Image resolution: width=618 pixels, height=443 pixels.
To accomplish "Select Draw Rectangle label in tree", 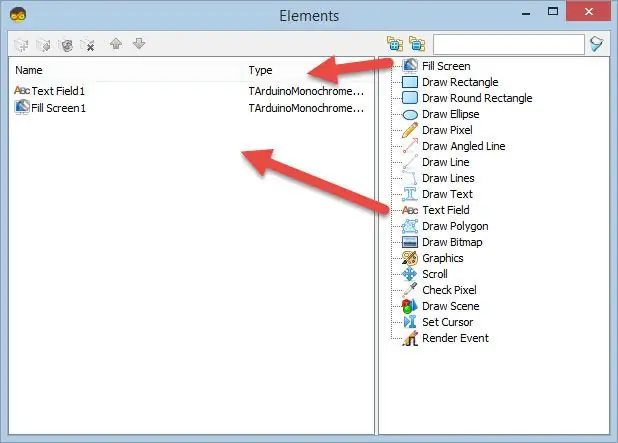I will coord(460,82).
